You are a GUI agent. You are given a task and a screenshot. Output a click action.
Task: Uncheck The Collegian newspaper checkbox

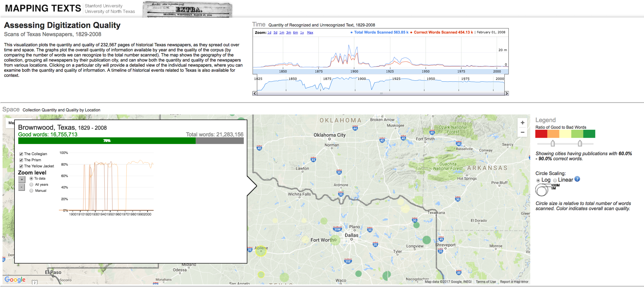(x=21, y=154)
